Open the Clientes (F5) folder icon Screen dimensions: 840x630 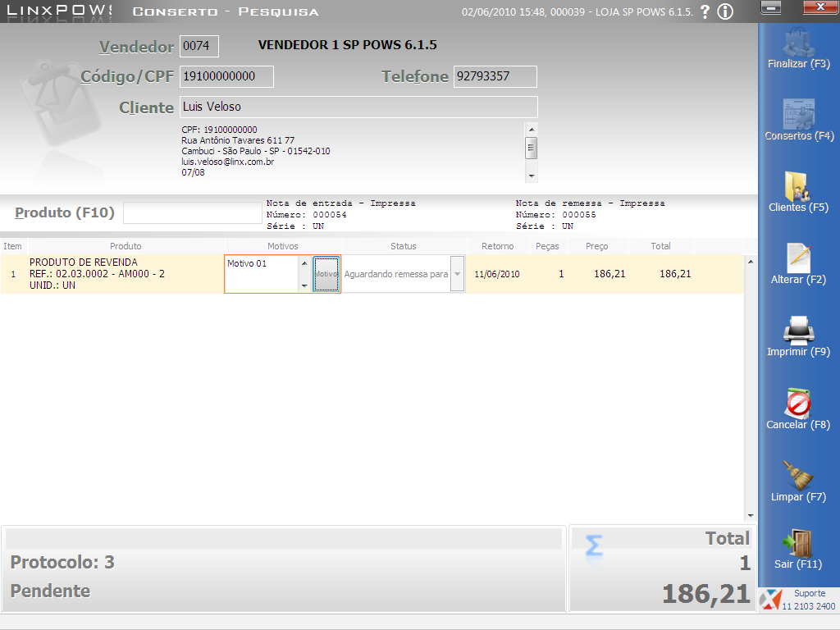[x=797, y=186]
